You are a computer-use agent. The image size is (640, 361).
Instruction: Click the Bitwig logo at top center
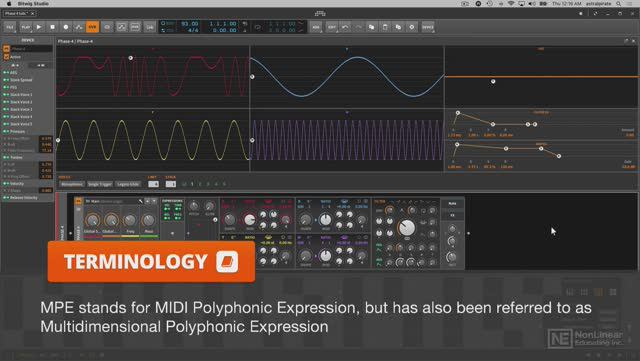pos(320,13)
